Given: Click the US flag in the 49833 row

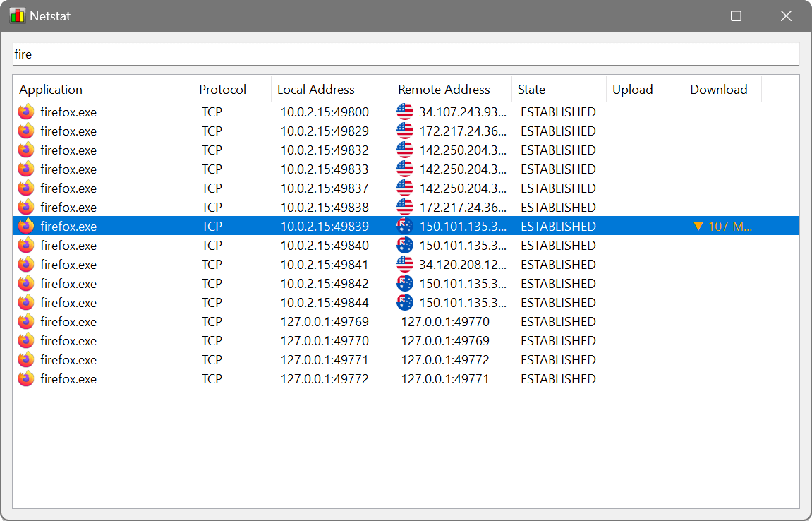Looking at the screenshot, I should [405, 169].
